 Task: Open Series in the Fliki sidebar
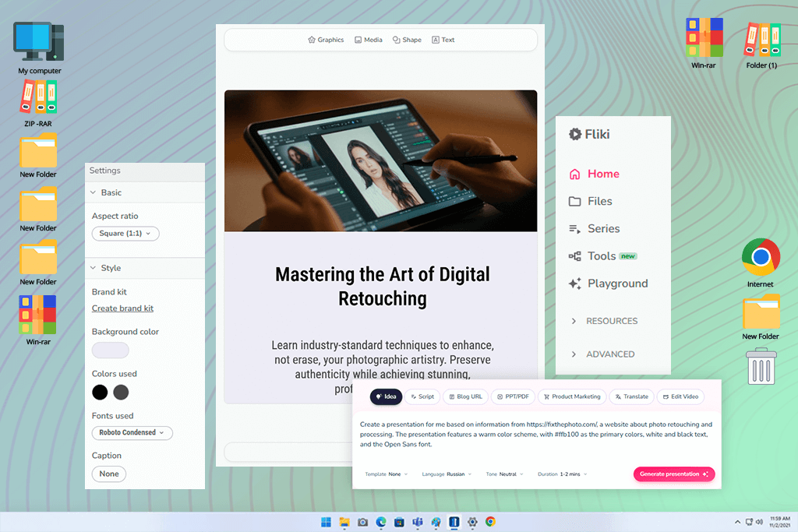coord(594,229)
